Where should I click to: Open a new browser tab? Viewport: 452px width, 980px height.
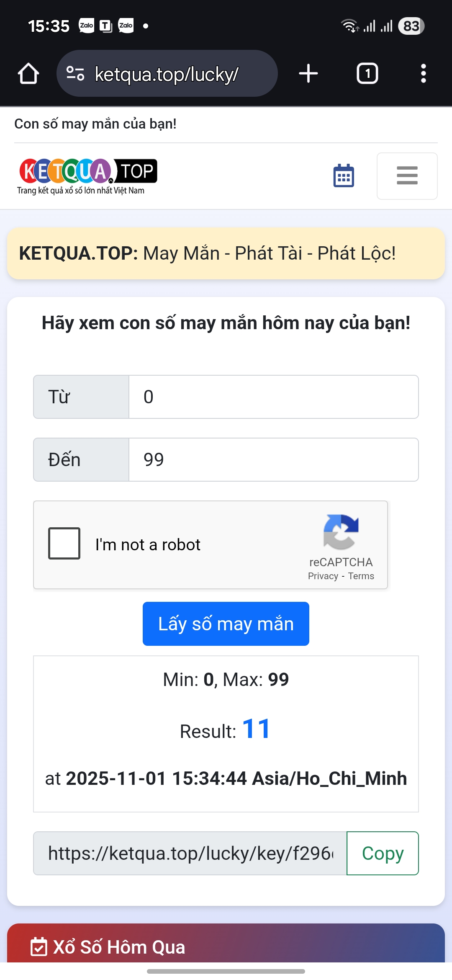point(308,73)
